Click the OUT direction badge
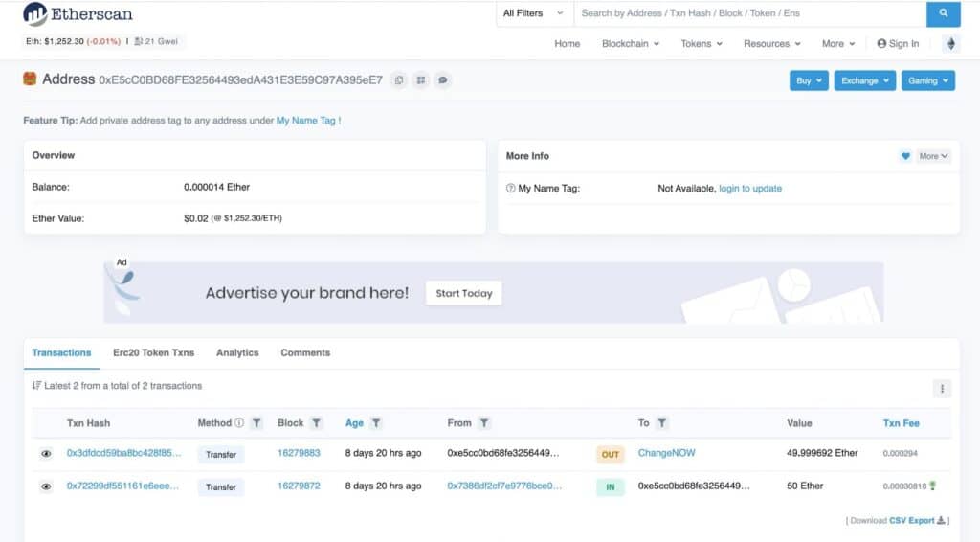Screen dimensions: 980x542 tap(610, 455)
